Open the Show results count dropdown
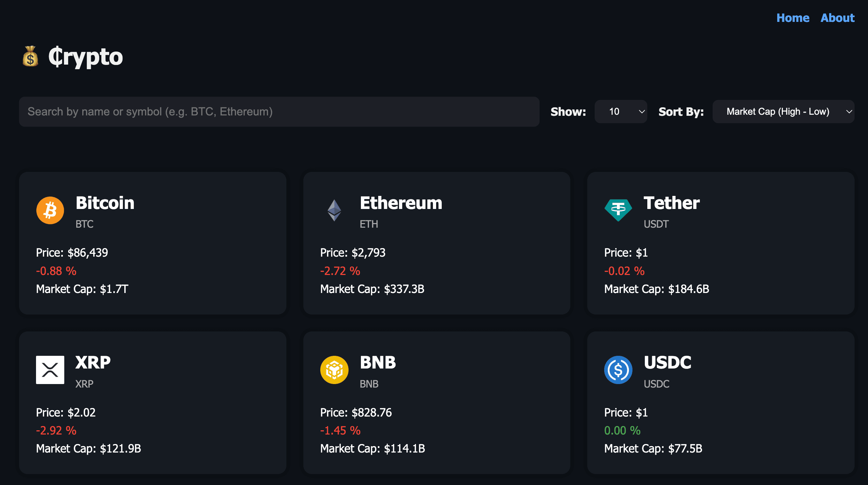 621,112
